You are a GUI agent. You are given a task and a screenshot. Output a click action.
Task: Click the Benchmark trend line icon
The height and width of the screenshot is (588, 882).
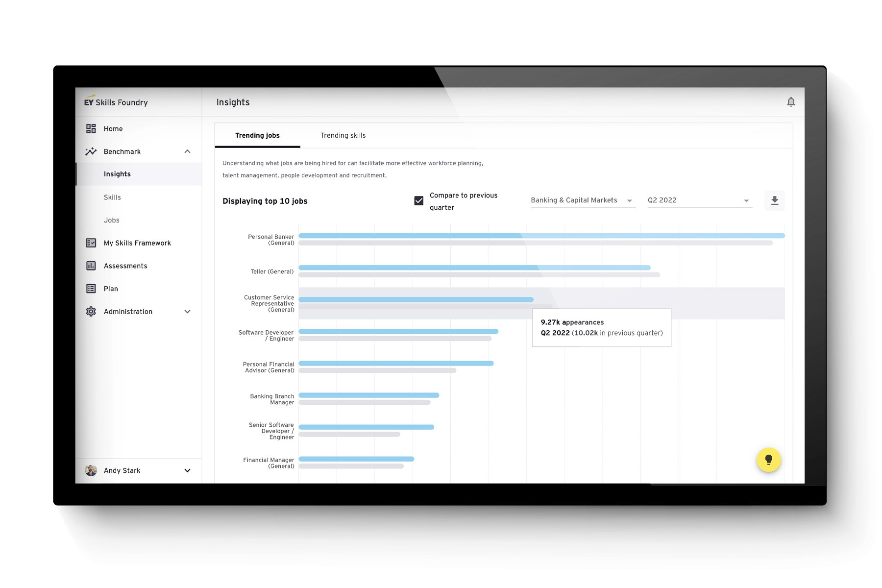pos(91,152)
